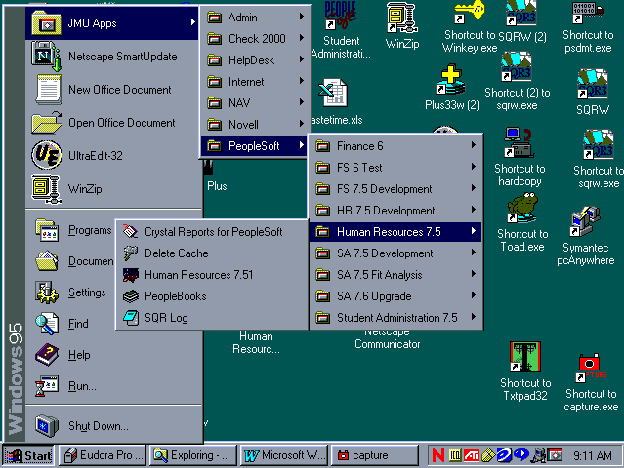The image size is (624, 468).
Task: Open Programs submenu
Action: coord(71,230)
